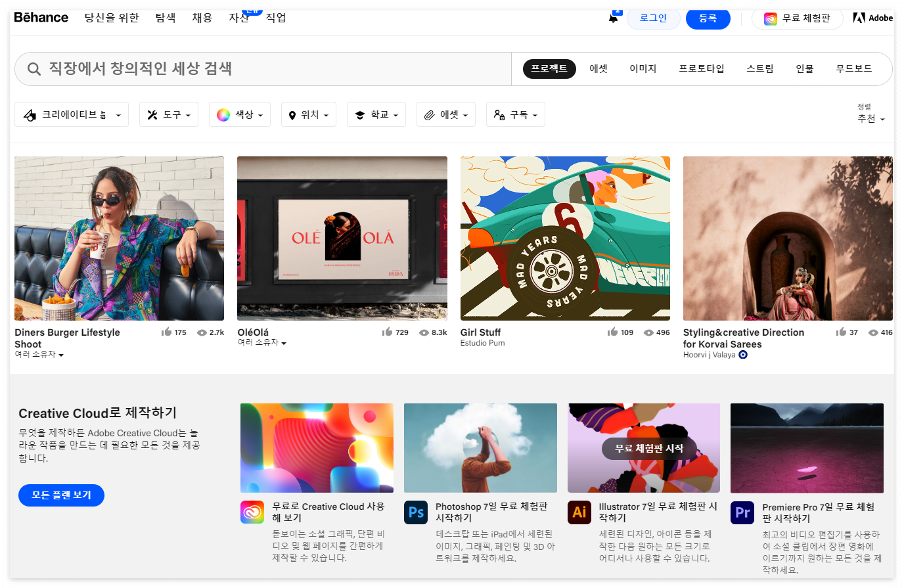Open the notifications bell
Screen dimensions: 904x588
tap(613, 19)
